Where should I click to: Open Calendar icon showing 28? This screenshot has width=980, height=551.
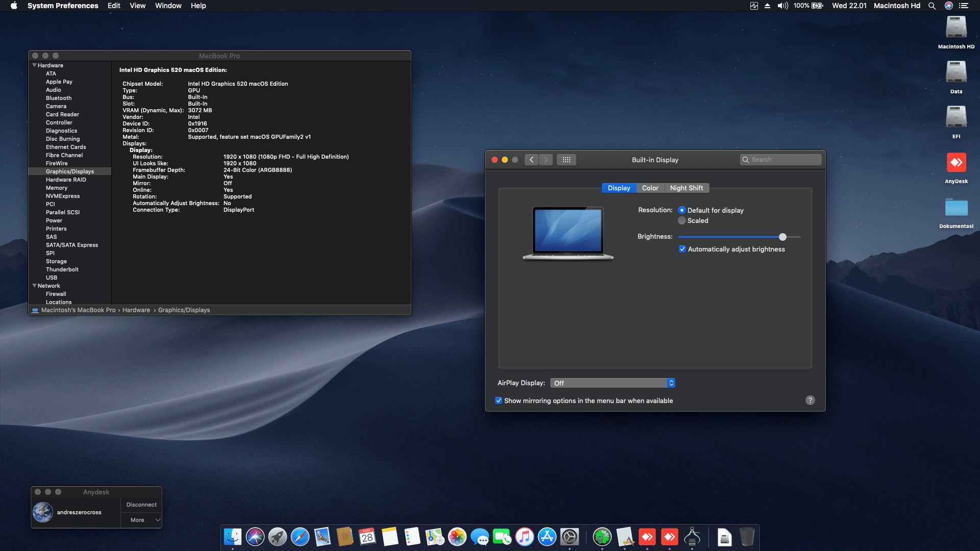(x=367, y=537)
